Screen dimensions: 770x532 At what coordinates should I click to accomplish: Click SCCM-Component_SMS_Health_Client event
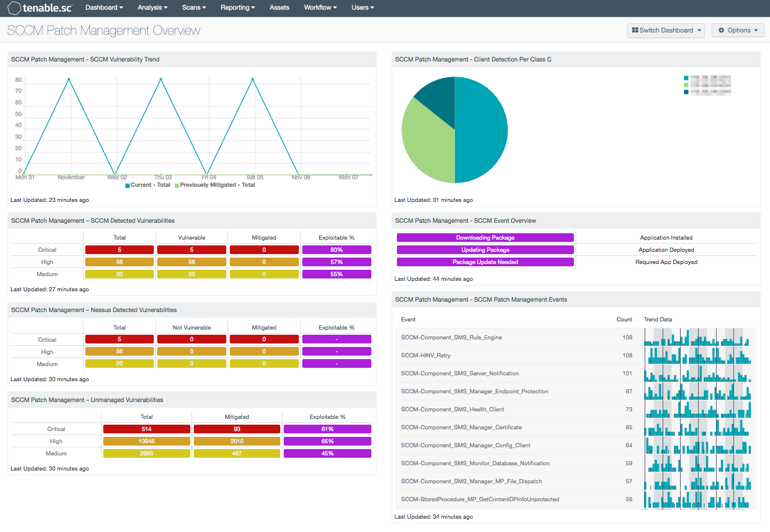pos(576,410)
